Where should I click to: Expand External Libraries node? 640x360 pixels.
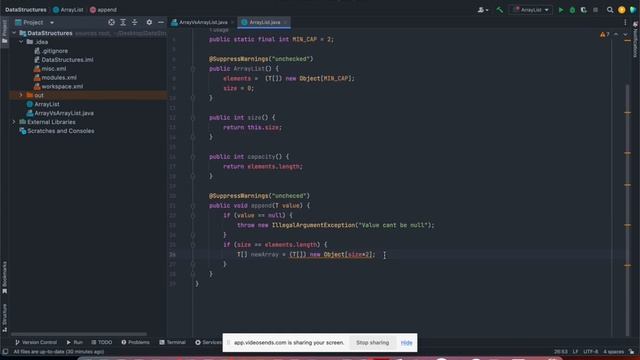[x=14, y=122]
